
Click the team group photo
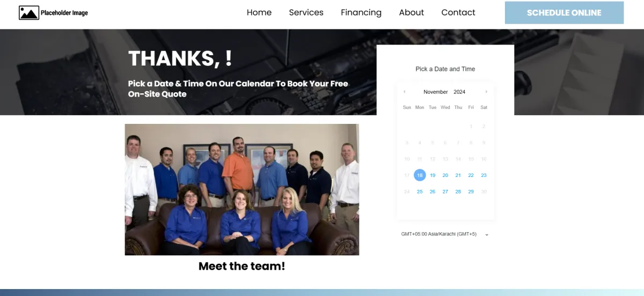click(242, 190)
